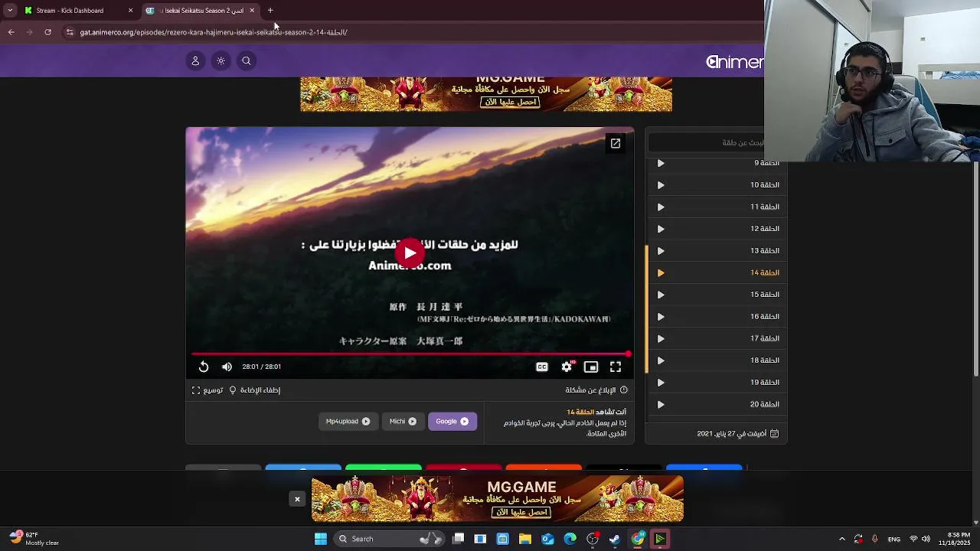Click the highlighted الحلقة 14 text
980x551 pixels.
pos(765,273)
